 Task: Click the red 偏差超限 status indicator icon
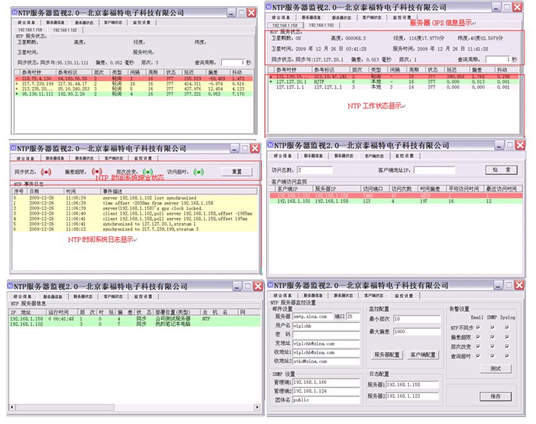pyautogui.click(x=97, y=171)
